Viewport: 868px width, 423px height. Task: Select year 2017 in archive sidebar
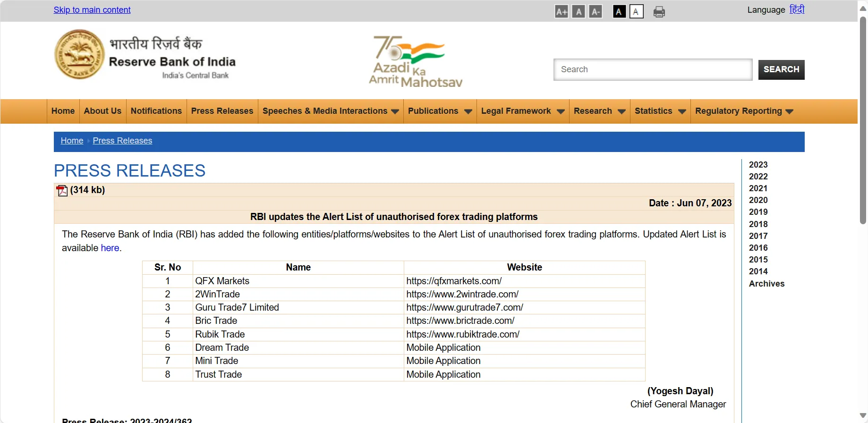pyautogui.click(x=758, y=236)
